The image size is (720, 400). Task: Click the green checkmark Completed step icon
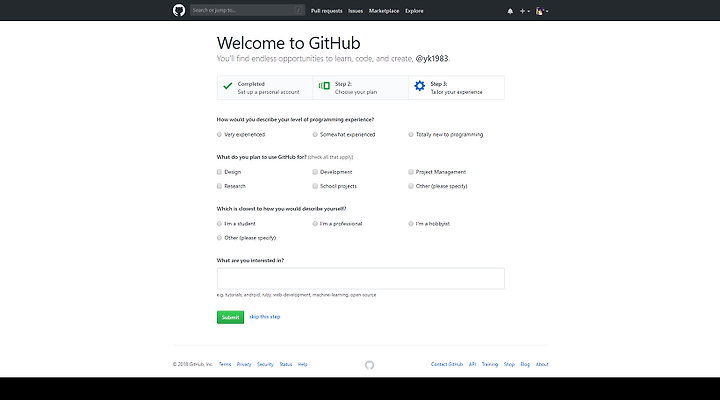(x=228, y=86)
